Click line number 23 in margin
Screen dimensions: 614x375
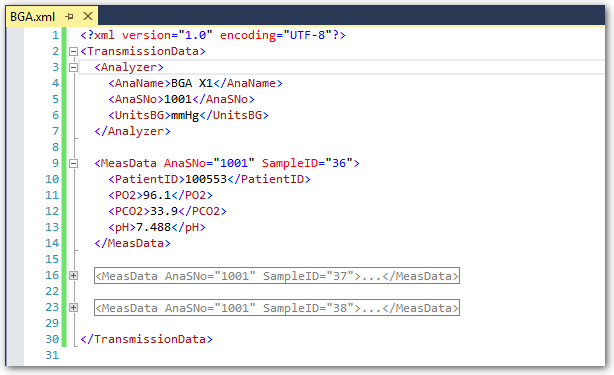click(x=52, y=307)
